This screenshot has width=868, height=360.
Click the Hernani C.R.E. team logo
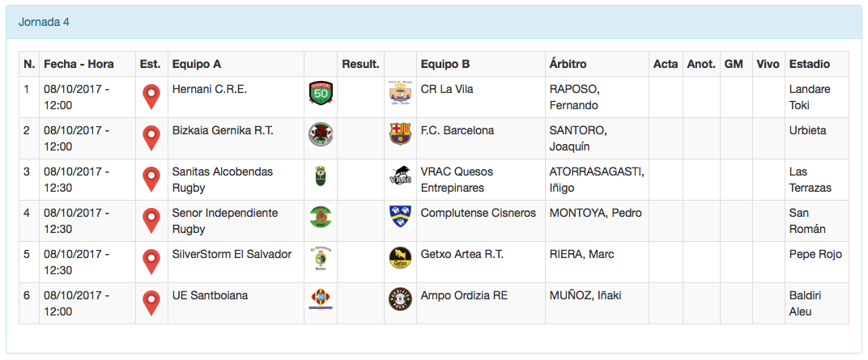(321, 93)
